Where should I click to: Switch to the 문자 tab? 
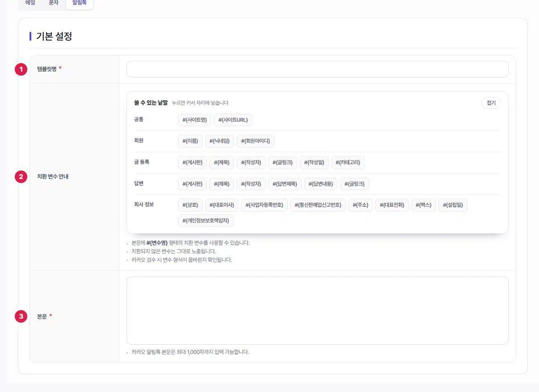click(53, 3)
